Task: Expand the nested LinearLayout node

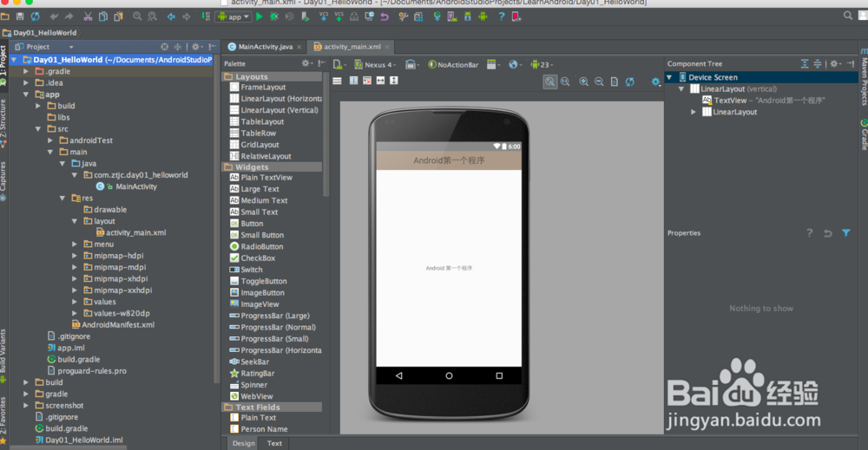Action: [x=693, y=112]
